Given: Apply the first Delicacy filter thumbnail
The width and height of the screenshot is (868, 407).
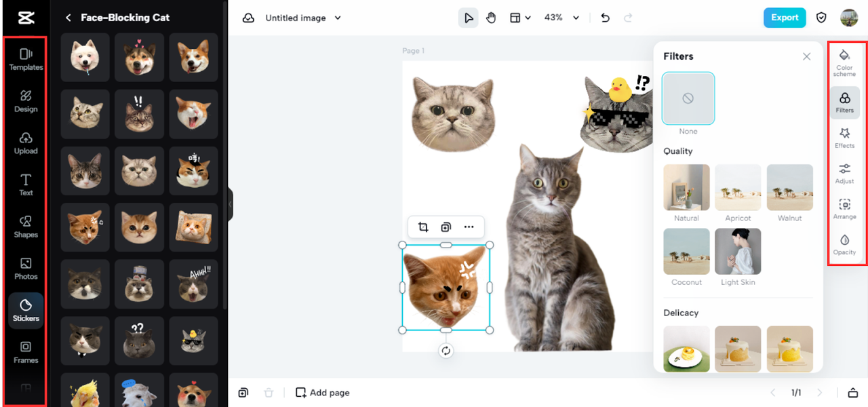Looking at the screenshot, I should click(686, 349).
